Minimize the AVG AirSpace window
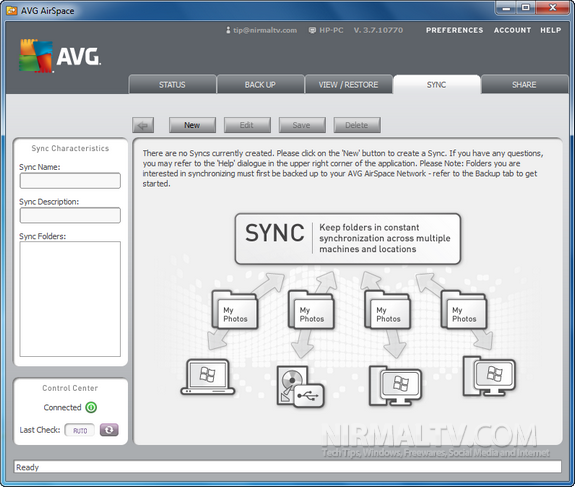Image resolution: width=575 pixels, height=487 pixels. (506, 8)
